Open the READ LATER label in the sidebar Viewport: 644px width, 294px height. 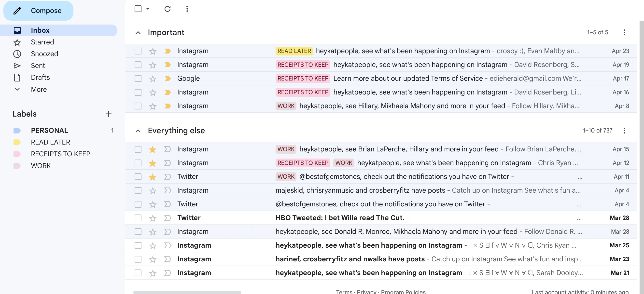click(x=50, y=142)
